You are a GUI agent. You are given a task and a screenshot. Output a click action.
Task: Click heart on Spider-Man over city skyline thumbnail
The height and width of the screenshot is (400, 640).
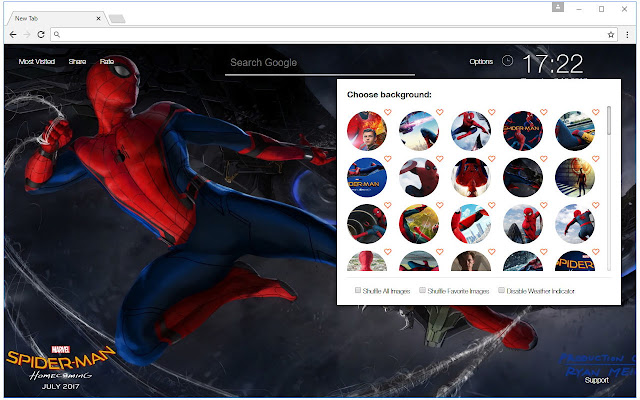[491, 205]
